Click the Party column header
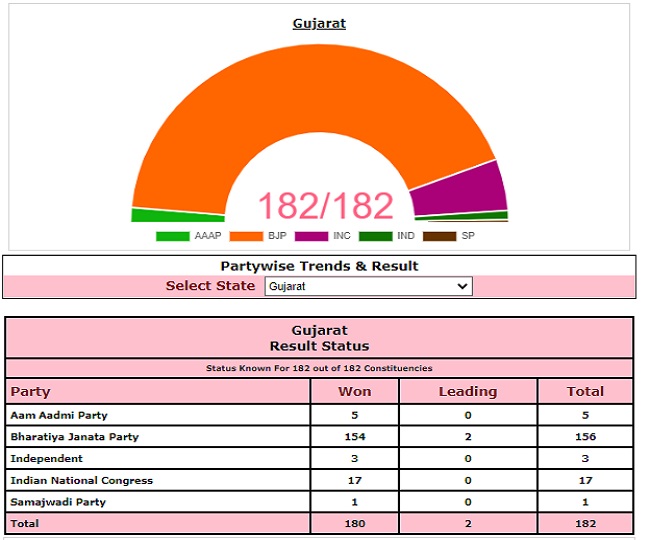The width and height of the screenshot is (650, 540). click(x=30, y=392)
